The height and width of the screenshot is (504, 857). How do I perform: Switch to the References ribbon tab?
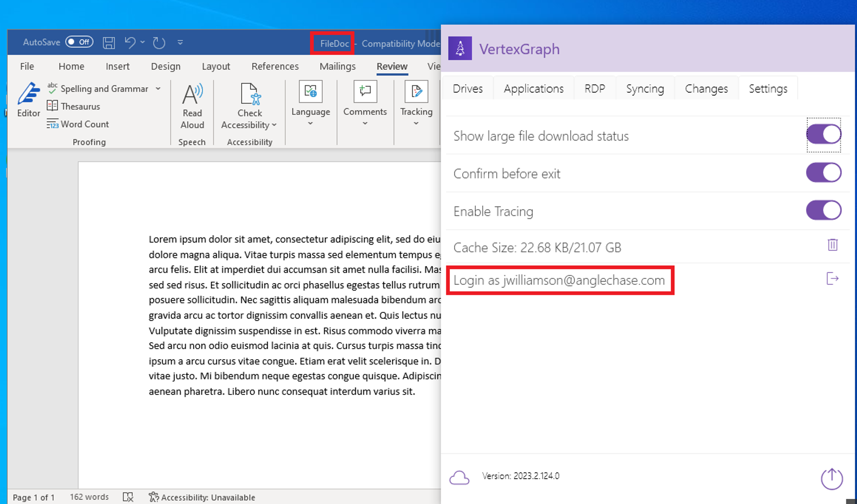point(275,66)
